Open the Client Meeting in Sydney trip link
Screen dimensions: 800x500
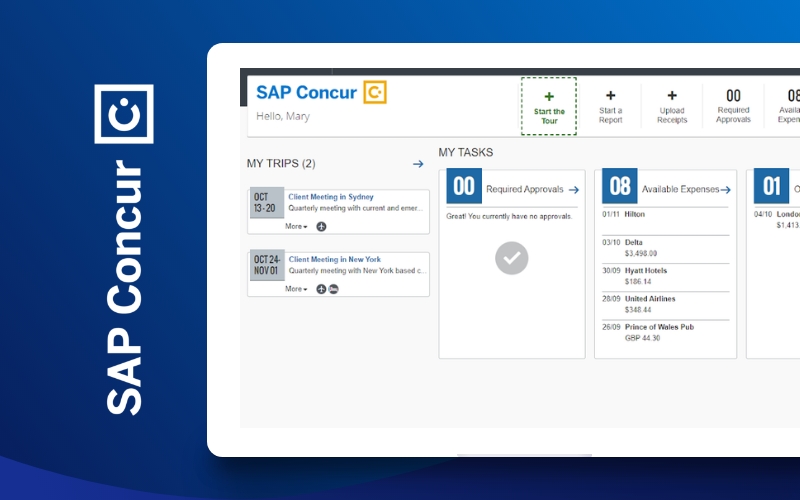[331, 196]
